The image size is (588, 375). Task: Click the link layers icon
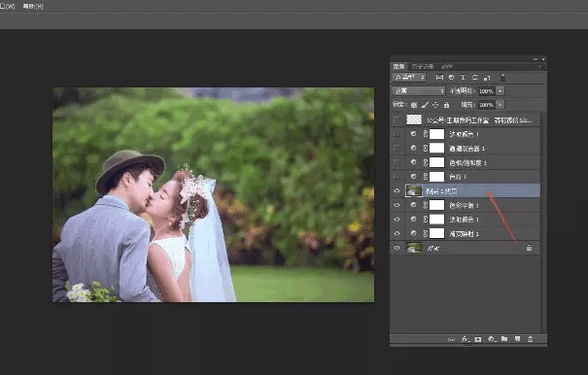tap(451, 339)
